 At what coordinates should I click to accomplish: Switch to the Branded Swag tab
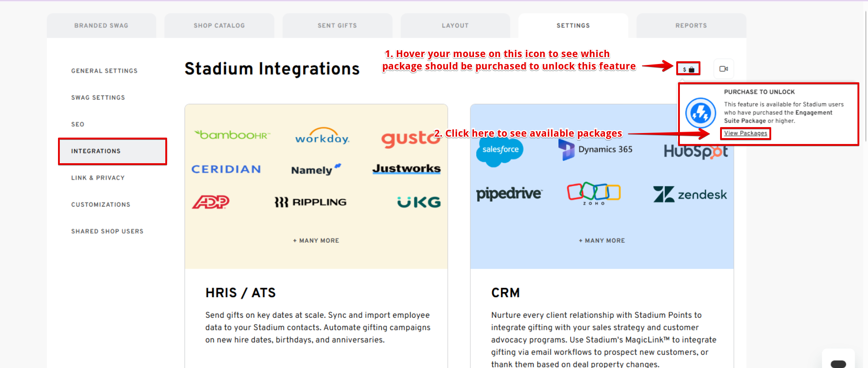101,26
